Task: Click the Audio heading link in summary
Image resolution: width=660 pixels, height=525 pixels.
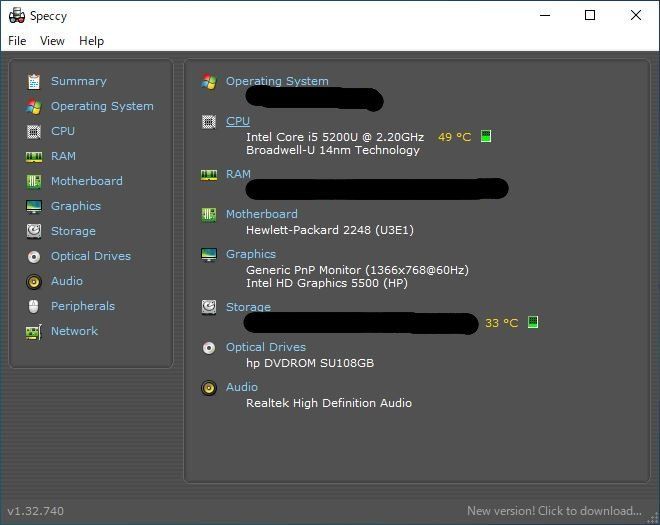Action: click(x=242, y=387)
